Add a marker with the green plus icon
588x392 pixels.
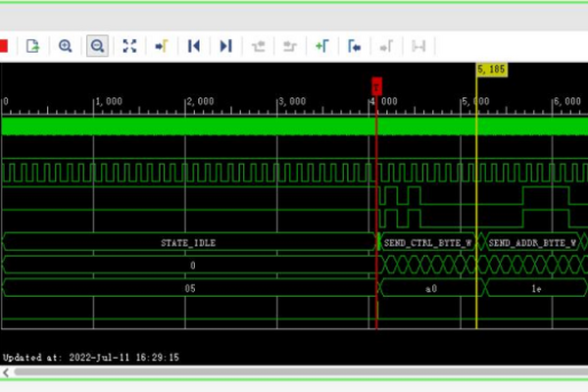(x=321, y=45)
